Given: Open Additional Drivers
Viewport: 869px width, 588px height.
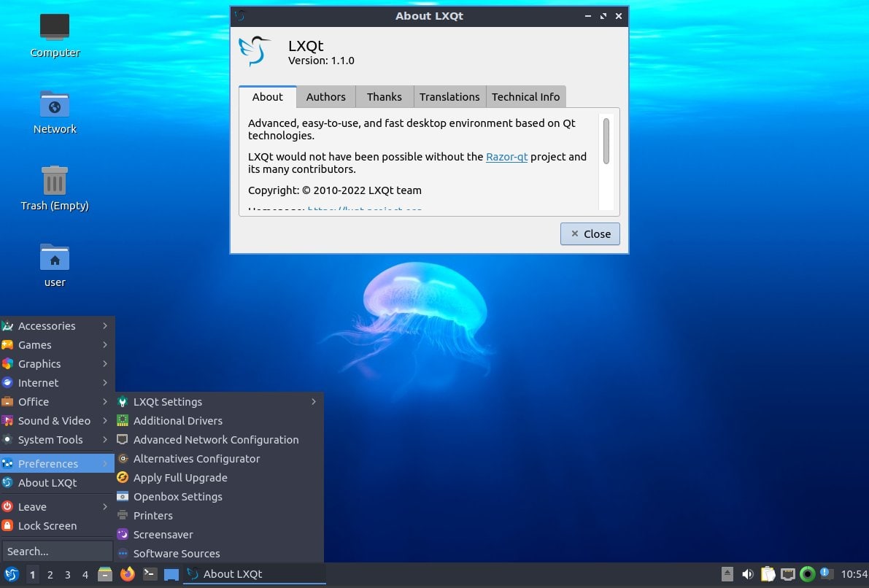Looking at the screenshot, I should [219, 421].
